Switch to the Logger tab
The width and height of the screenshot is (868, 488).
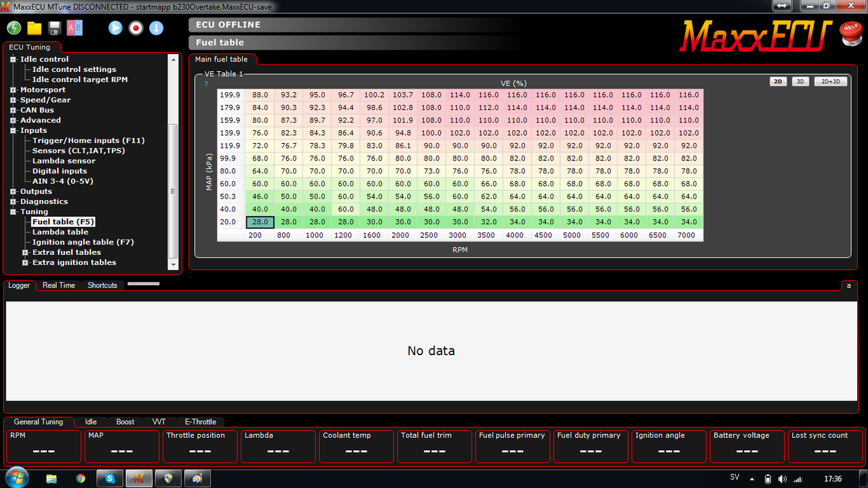point(19,285)
